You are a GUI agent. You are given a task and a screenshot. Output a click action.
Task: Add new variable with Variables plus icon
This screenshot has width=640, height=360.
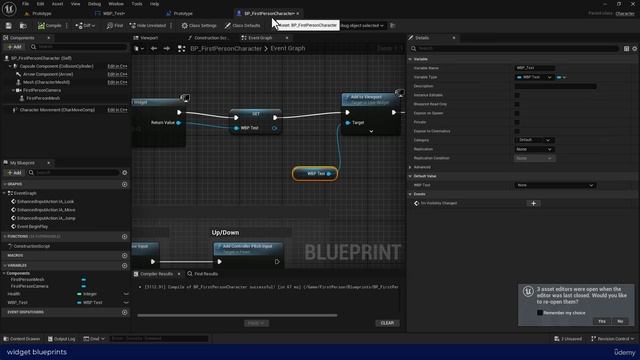pyautogui.click(x=124, y=266)
